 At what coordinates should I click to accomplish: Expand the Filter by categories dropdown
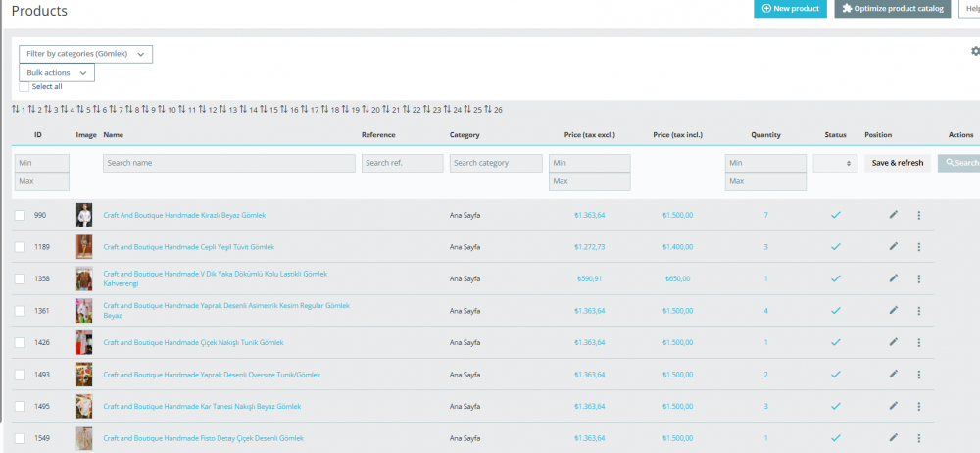pyautogui.click(x=85, y=54)
